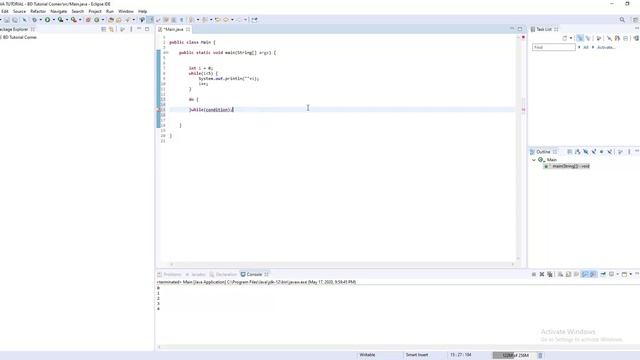Click the Activate task link
Viewport: 640px width, 360px height.
(x=606, y=47)
